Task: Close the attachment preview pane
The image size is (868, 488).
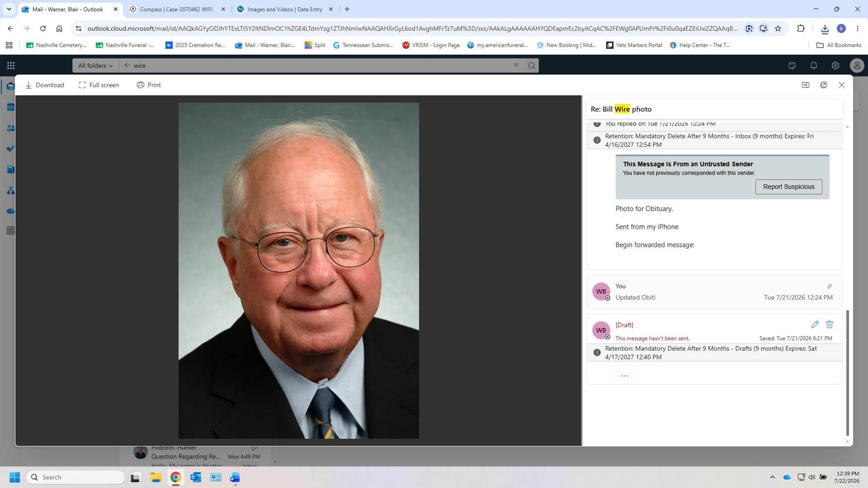Action: click(841, 85)
